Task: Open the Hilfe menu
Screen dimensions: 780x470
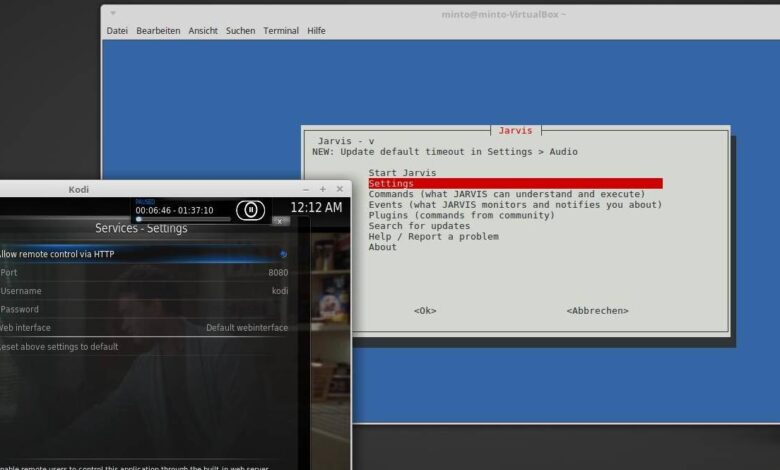Action: [x=316, y=31]
